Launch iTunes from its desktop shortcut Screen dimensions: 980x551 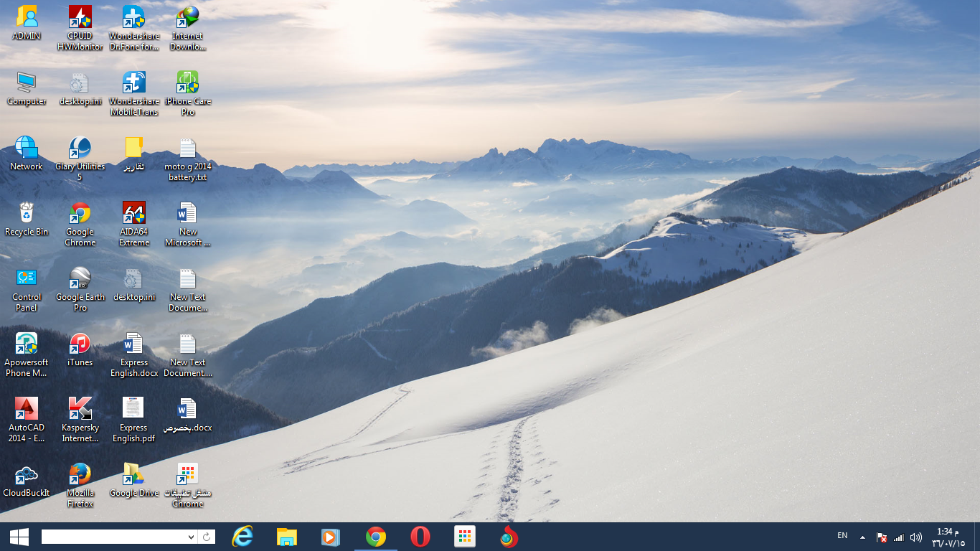pos(79,343)
